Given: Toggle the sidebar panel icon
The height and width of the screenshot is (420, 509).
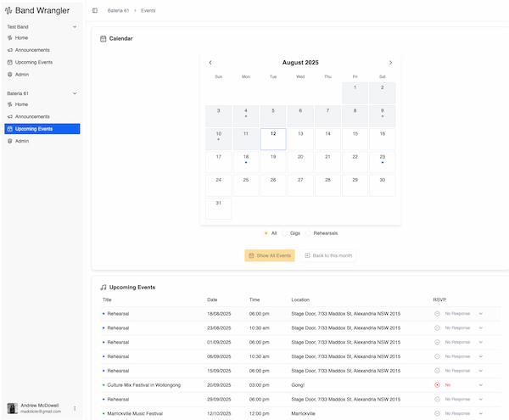Looking at the screenshot, I should click(95, 10).
